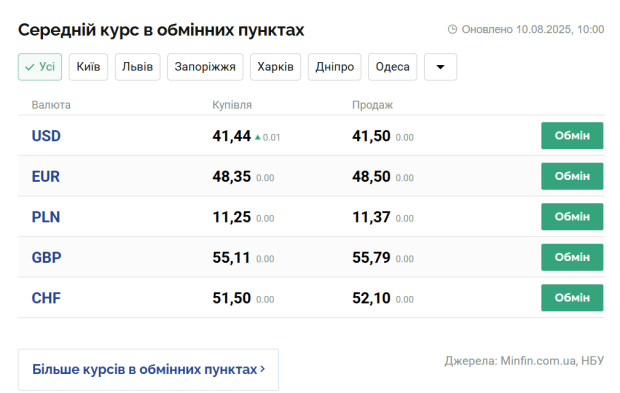Click the clock icon beside Оновлено
This screenshot has width=620, height=393.
(x=452, y=29)
